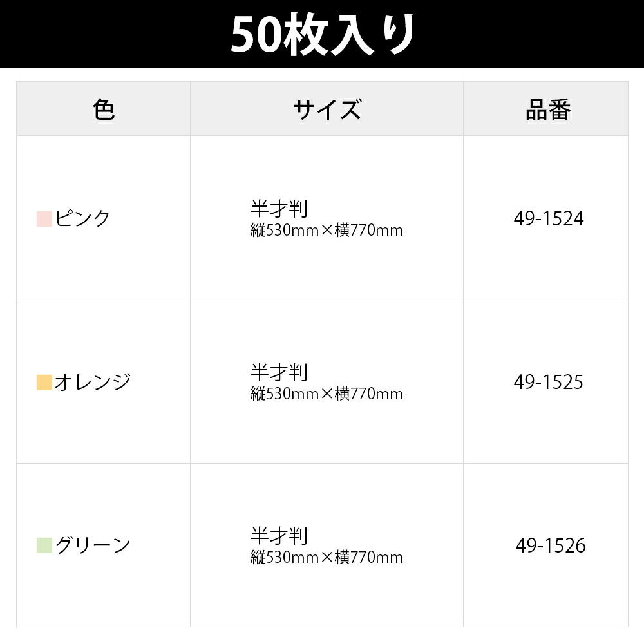Click the pink row dimensions 縦530mm×横770mm
This screenshot has width=644, height=644.
tap(327, 231)
